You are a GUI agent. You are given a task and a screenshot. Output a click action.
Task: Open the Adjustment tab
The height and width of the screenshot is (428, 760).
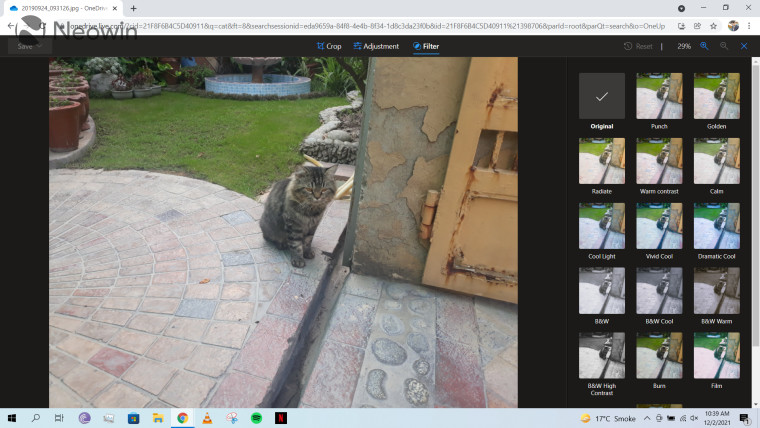click(x=375, y=46)
